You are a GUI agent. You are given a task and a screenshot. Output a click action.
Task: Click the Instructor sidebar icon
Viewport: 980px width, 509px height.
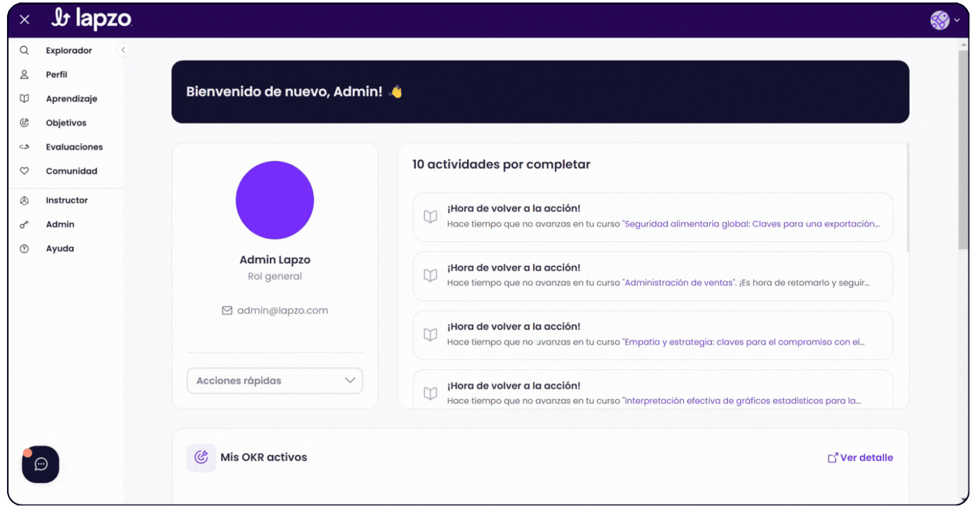click(24, 200)
